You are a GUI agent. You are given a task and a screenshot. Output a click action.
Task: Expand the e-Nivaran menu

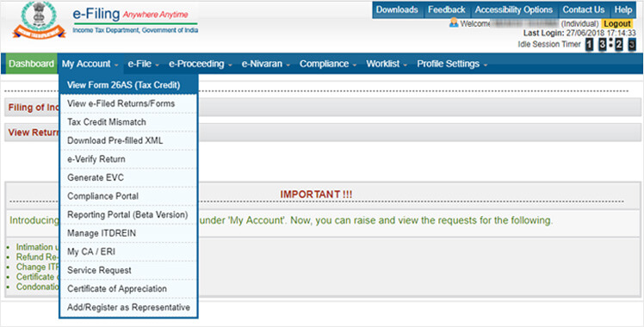tap(266, 64)
